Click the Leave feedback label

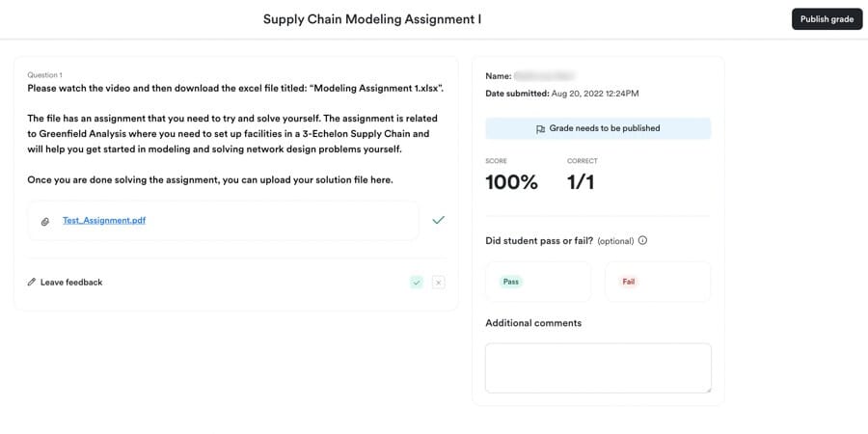pyautogui.click(x=71, y=283)
